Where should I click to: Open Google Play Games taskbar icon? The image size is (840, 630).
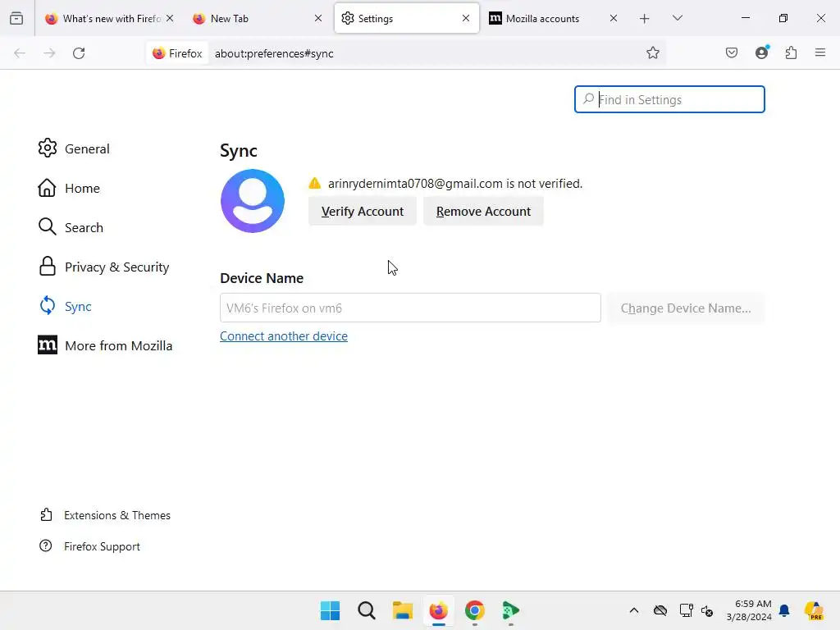pyautogui.click(x=510, y=610)
